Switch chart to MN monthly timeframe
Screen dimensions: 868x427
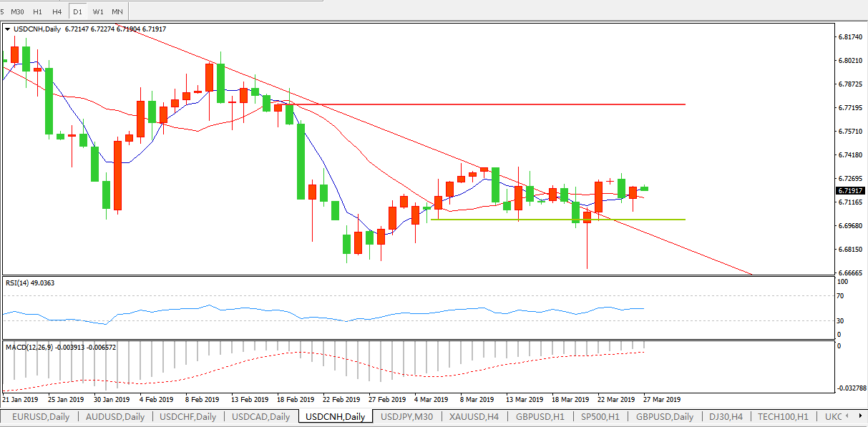click(x=117, y=12)
